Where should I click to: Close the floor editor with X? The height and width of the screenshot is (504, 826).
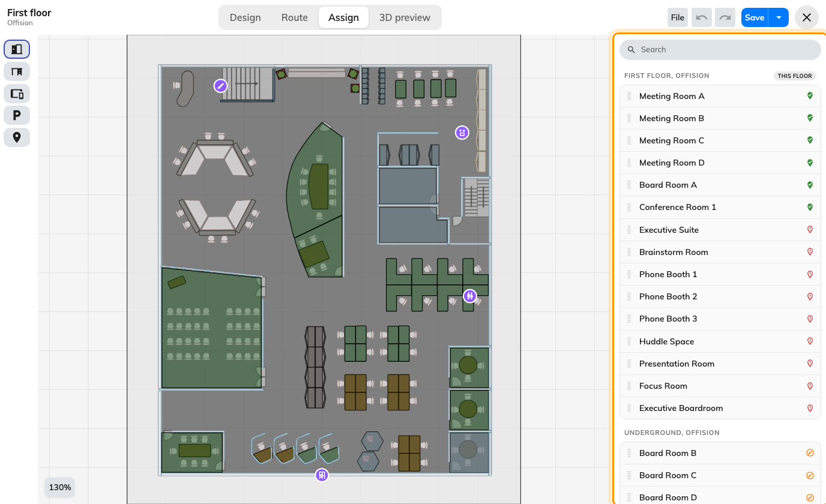click(807, 17)
